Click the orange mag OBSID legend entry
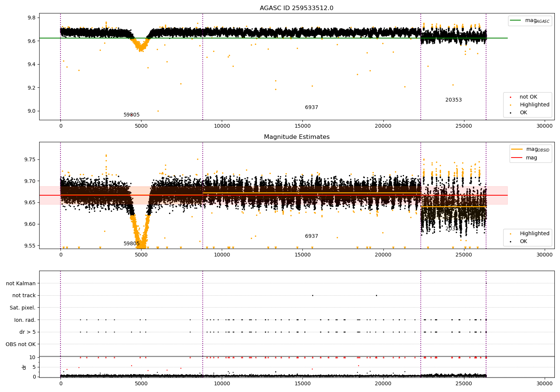Screen dimensions: 560x392 531,149
